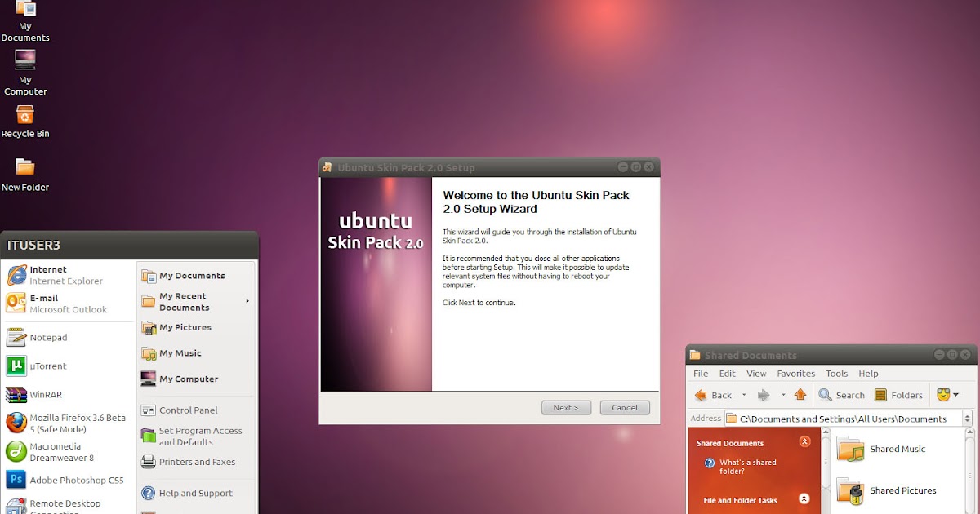Image resolution: width=980 pixels, height=514 pixels.
Task: Click the Search toolbar icon
Action: 841,395
